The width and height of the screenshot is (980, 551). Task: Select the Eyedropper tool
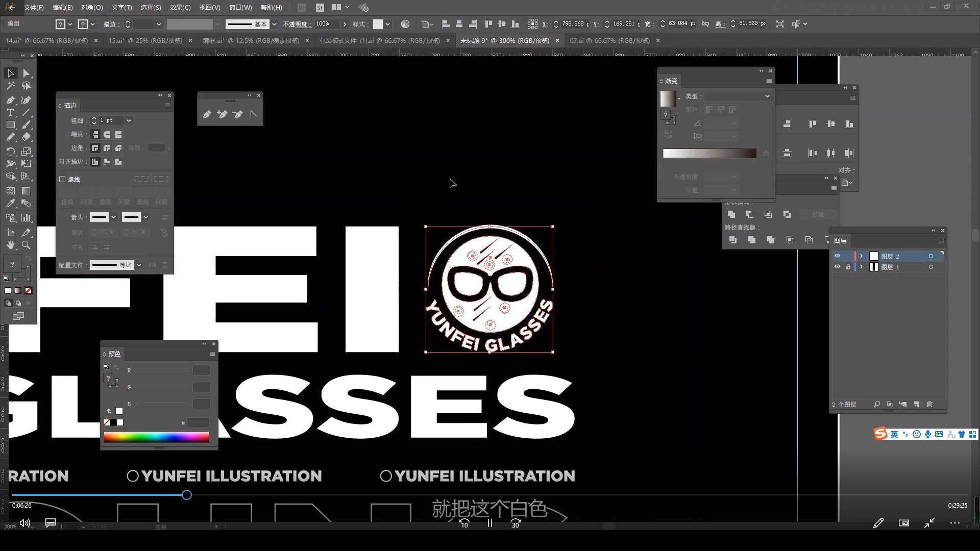pos(10,204)
